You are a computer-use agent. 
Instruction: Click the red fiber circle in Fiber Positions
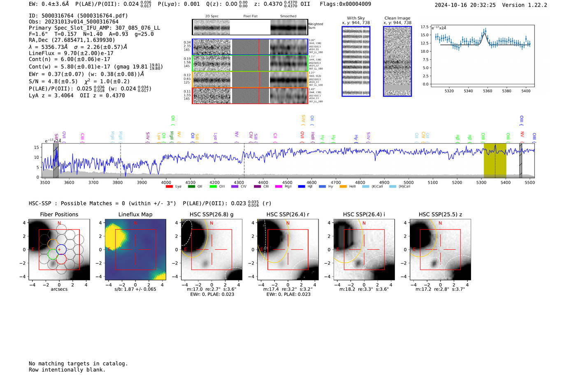(61, 259)
